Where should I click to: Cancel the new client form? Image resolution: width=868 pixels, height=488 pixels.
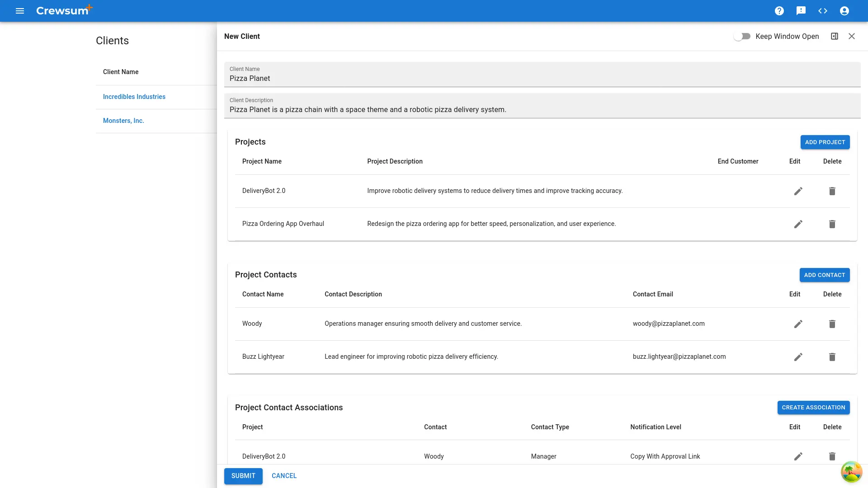click(x=284, y=476)
